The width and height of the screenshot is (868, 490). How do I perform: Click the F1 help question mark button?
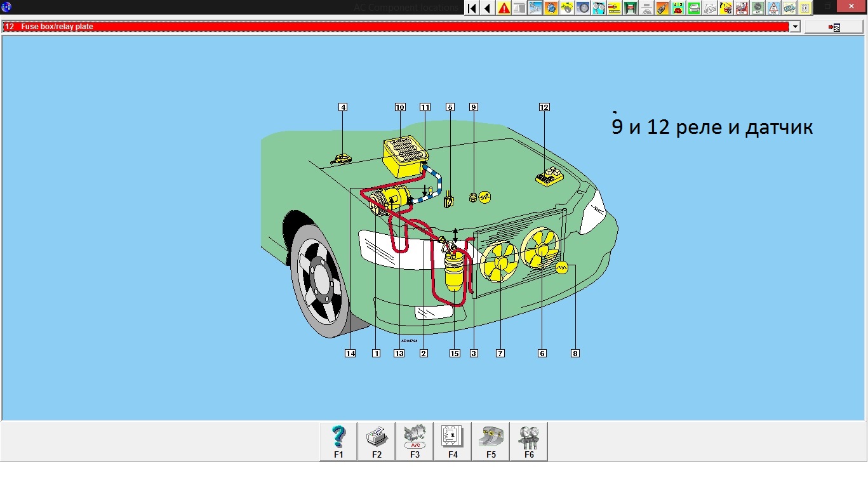pyautogui.click(x=338, y=441)
